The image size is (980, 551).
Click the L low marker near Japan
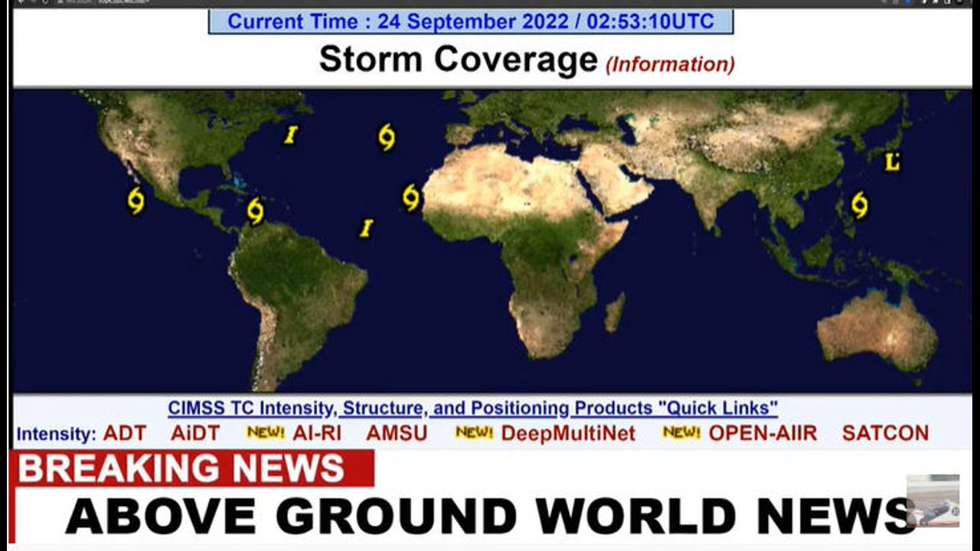click(891, 162)
